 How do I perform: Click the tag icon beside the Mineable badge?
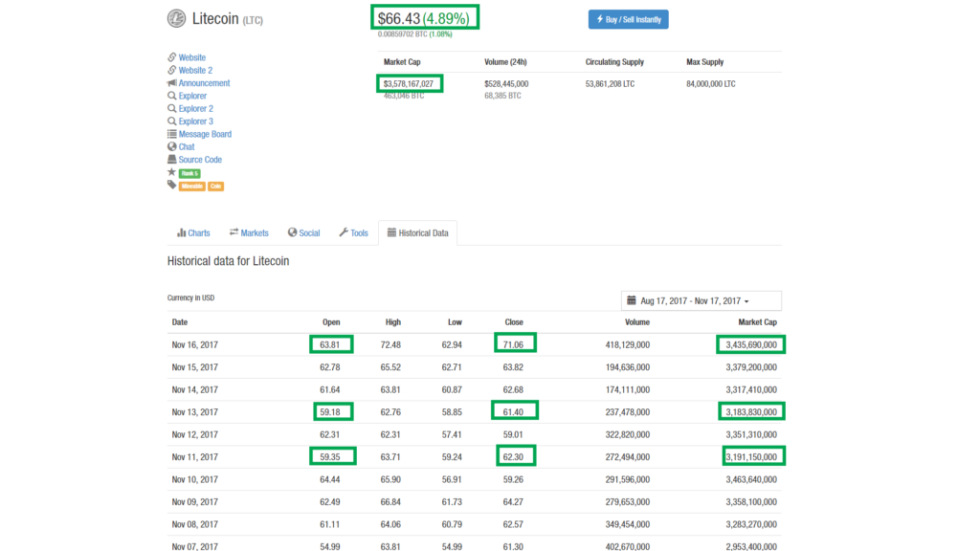[172, 185]
